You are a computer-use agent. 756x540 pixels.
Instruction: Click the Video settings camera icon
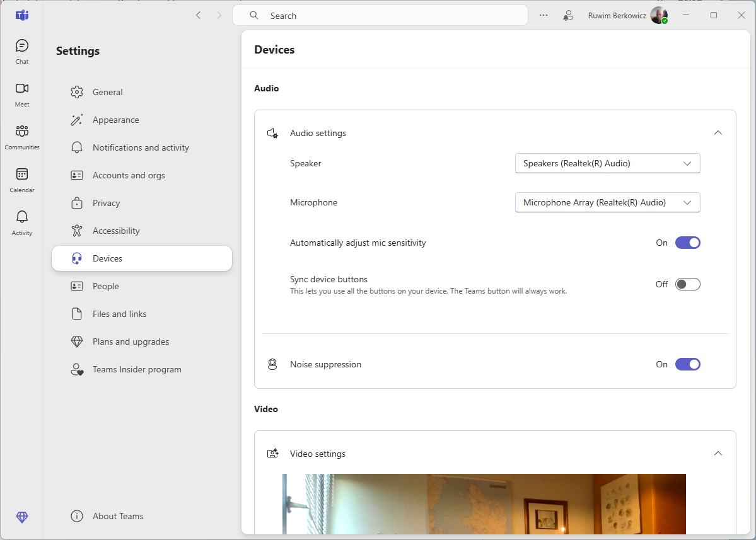click(272, 453)
